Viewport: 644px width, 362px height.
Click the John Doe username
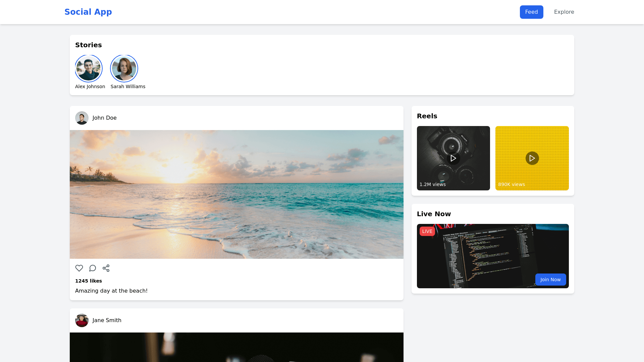105,118
